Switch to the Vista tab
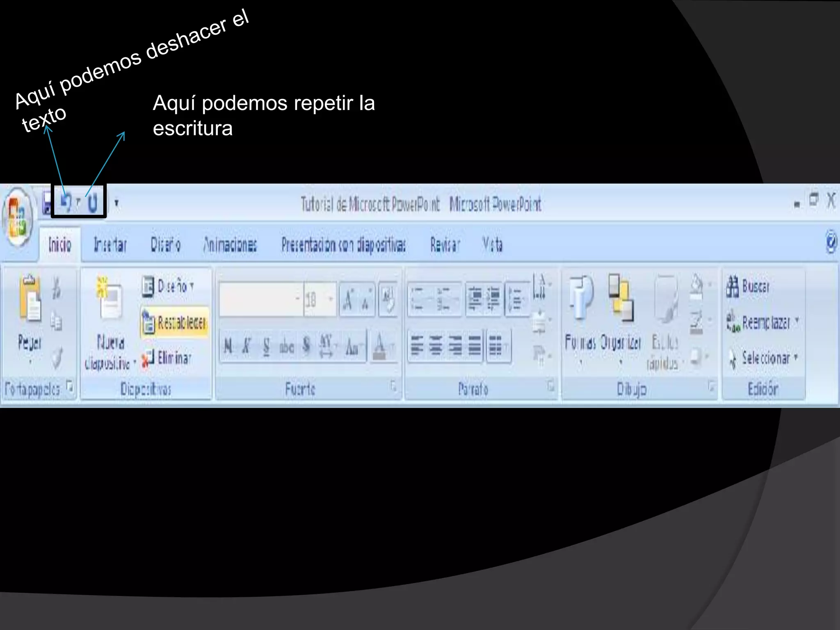 pyautogui.click(x=492, y=245)
